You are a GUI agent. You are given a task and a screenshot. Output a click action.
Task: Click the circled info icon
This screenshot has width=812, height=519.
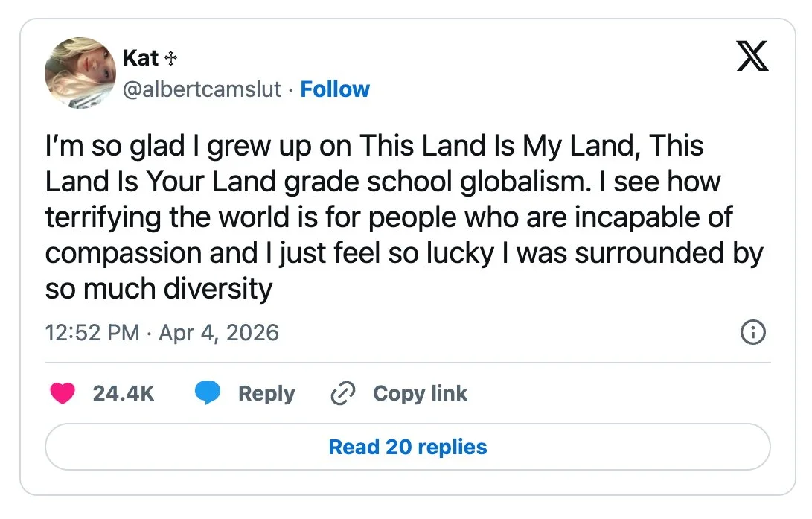tap(753, 333)
